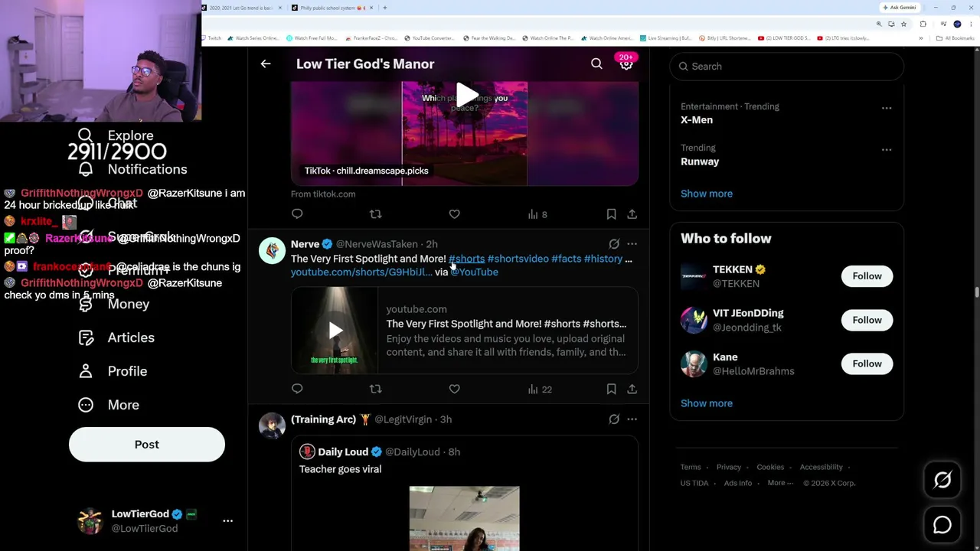980x551 pixels.
Task: Follow VIT JEonDDing
Action: (x=867, y=320)
